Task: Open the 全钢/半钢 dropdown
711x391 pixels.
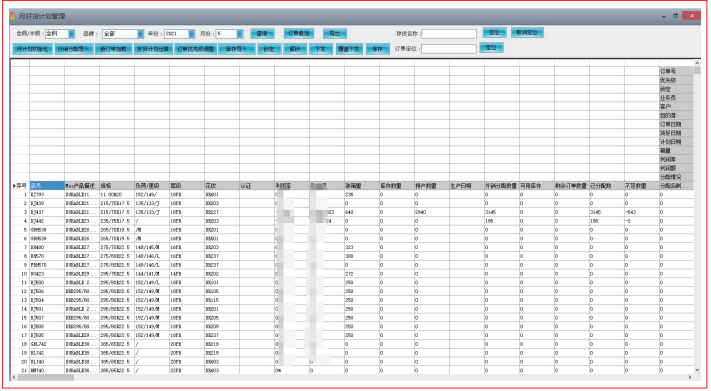Action: (x=71, y=34)
